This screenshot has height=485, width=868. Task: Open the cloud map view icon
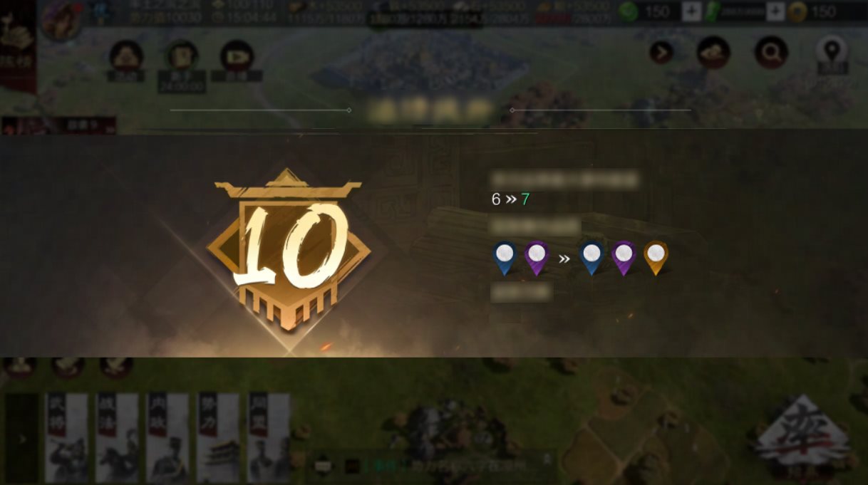pos(713,52)
